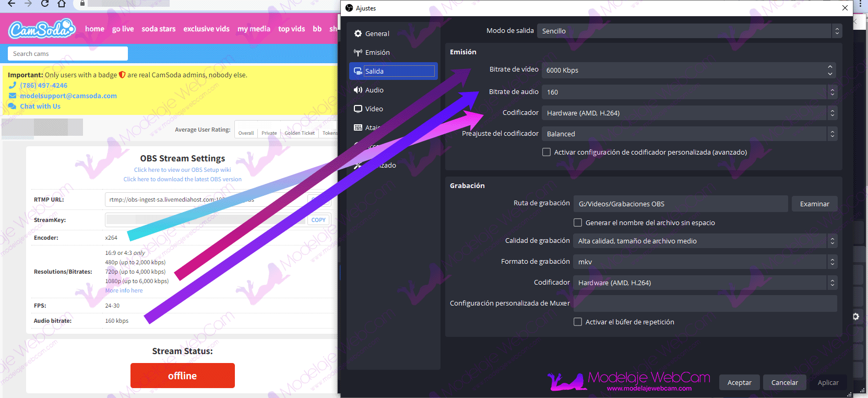Select Golden Ticket rating tab

300,133
